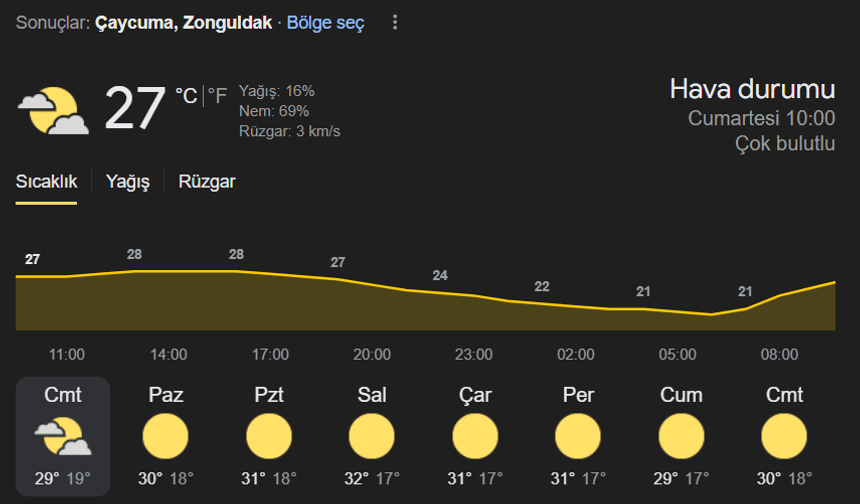This screenshot has width=860, height=504.
Task: Choose next Saturday's Cmt 30° forecast
Action: pyautogui.click(x=784, y=437)
